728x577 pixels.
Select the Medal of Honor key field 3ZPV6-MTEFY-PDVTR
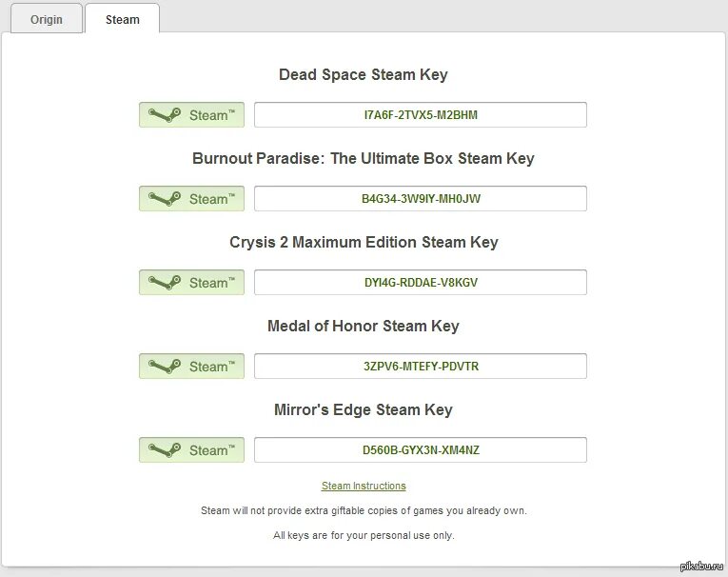[x=421, y=366]
